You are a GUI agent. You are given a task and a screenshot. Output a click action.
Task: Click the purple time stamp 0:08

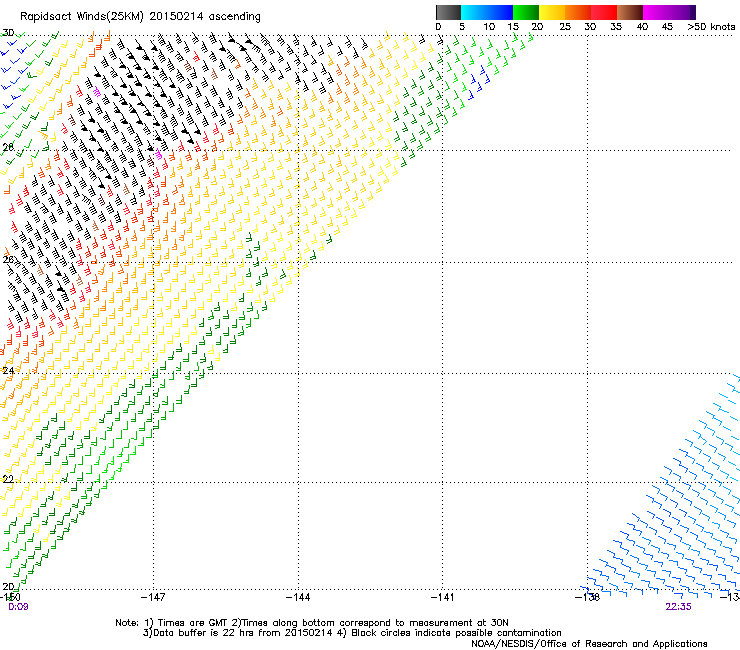[x=18, y=607]
